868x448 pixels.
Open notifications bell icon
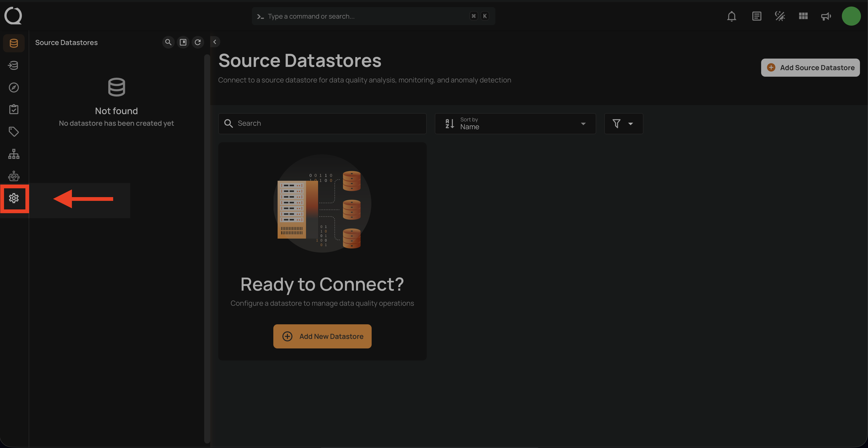731,16
